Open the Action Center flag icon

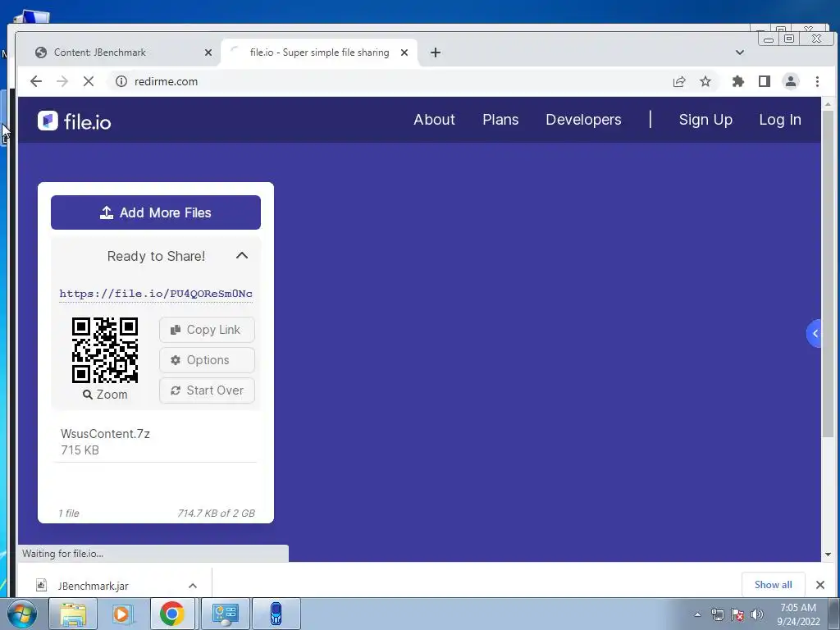click(x=737, y=614)
